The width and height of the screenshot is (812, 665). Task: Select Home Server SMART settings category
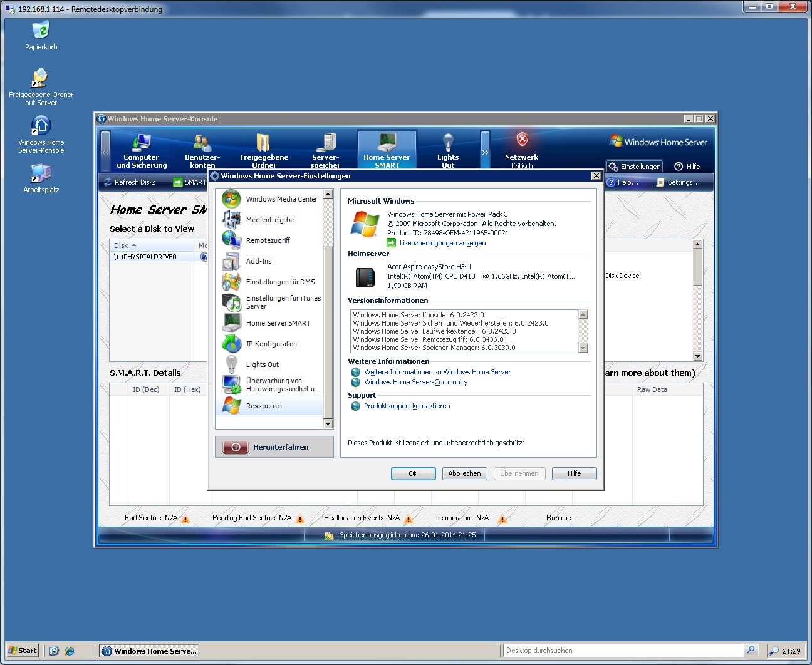tap(269, 323)
